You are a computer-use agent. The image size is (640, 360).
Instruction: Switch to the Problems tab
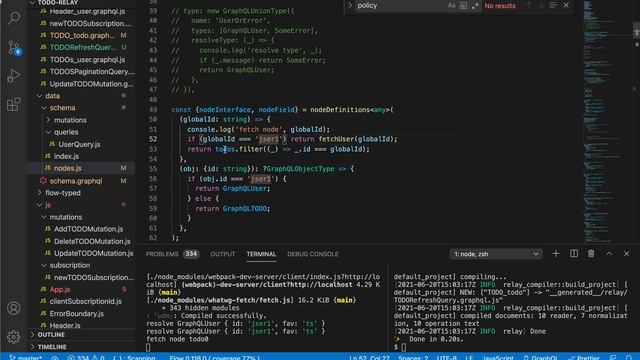click(x=172, y=254)
